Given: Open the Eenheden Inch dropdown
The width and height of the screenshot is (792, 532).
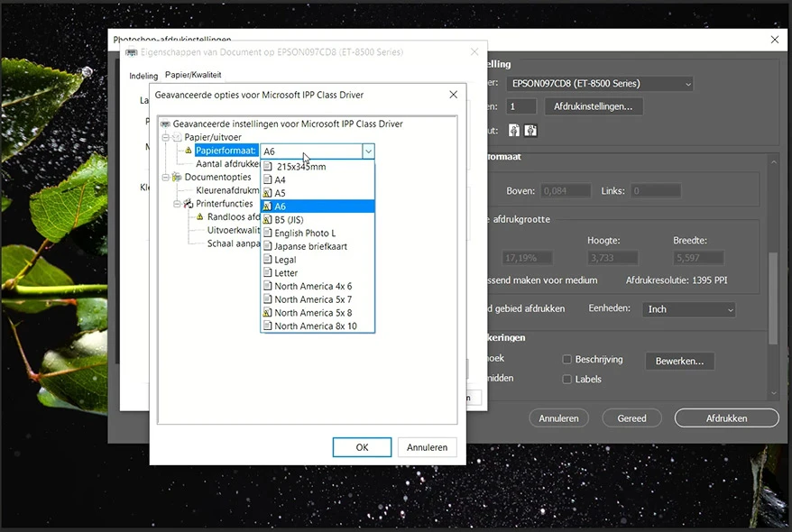Looking at the screenshot, I should point(689,309).
